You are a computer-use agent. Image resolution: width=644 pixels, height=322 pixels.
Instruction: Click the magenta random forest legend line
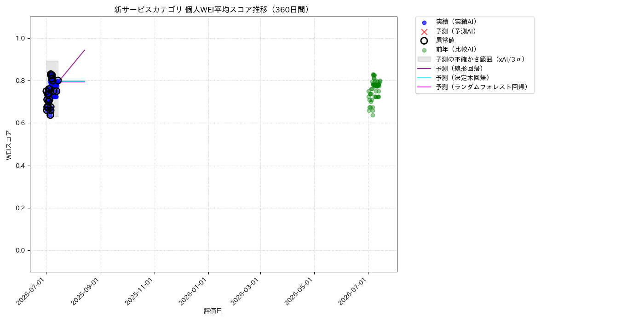coord(424,87)
